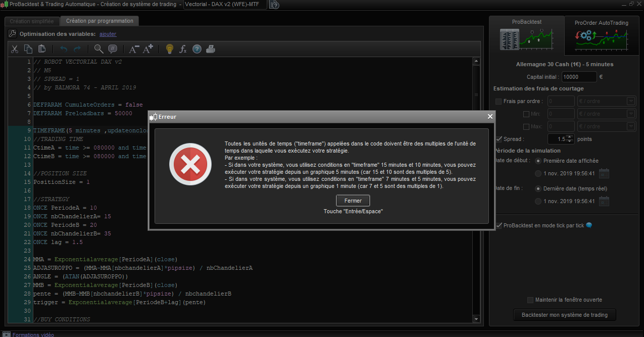Click code line ANGLE = (ATAN(ADJASUROPPO))
Screen dimensions: 644x337
(x=81, y=276)
